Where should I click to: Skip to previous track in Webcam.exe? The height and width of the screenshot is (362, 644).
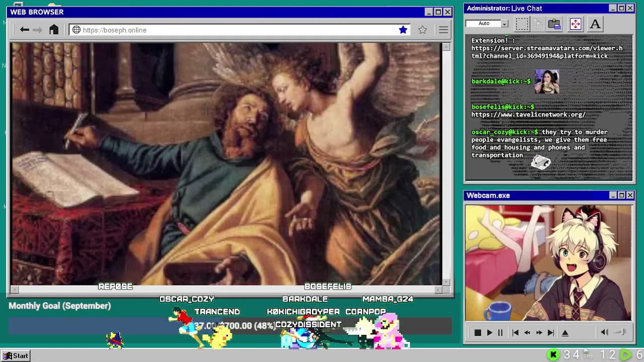[x=515, y=332]
